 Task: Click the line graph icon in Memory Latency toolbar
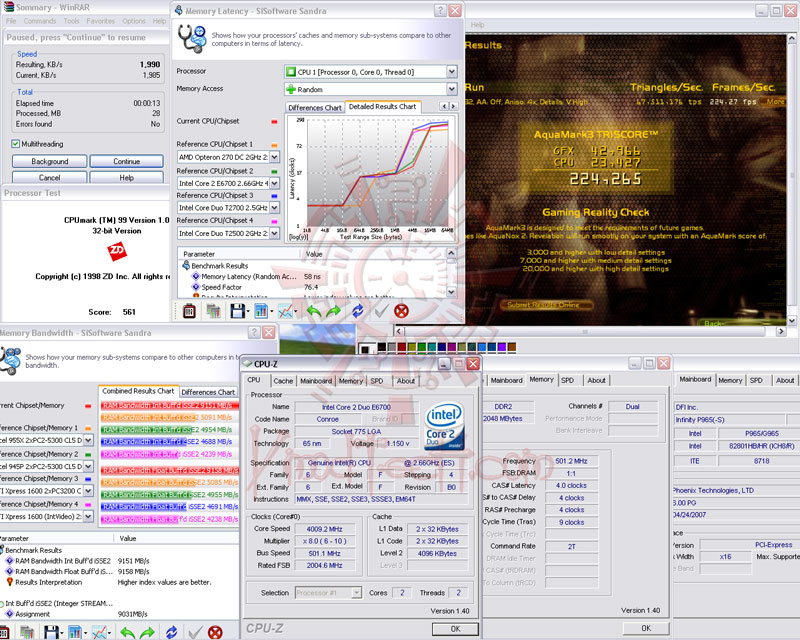pos(285,311)
